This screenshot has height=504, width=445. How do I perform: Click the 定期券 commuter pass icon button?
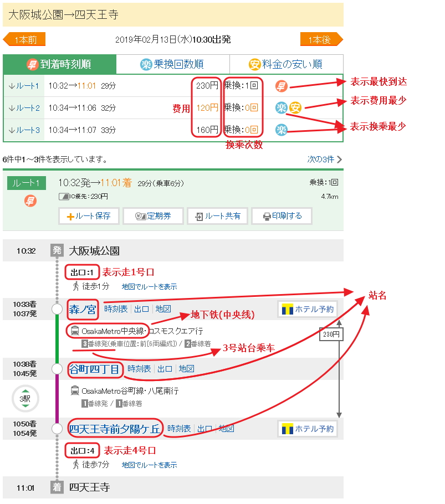153,216
